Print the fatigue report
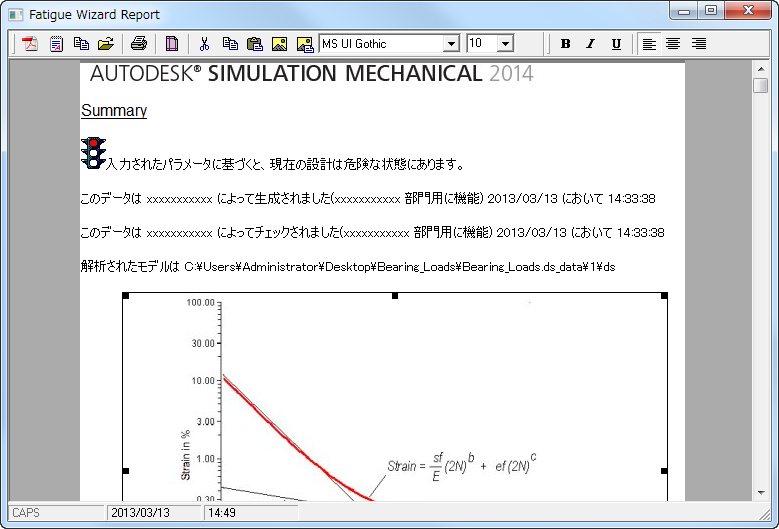779x529 pixels. (x=139, y=44)
